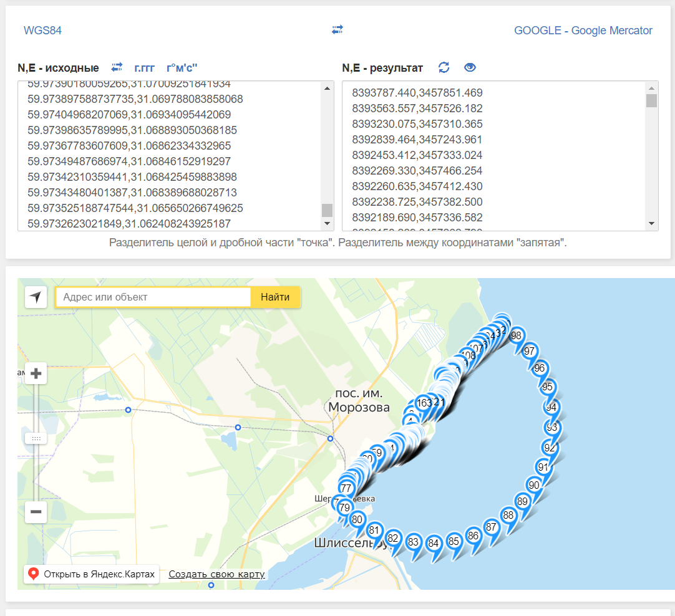Toggle the eye visibility icon for results

click(470, 67)
